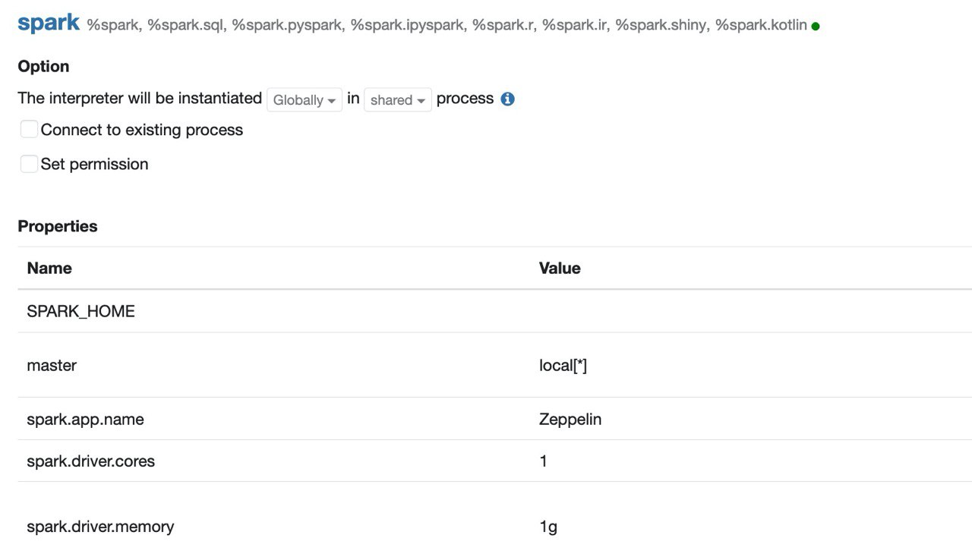Click the Name column header

click(x=49, y=268)
